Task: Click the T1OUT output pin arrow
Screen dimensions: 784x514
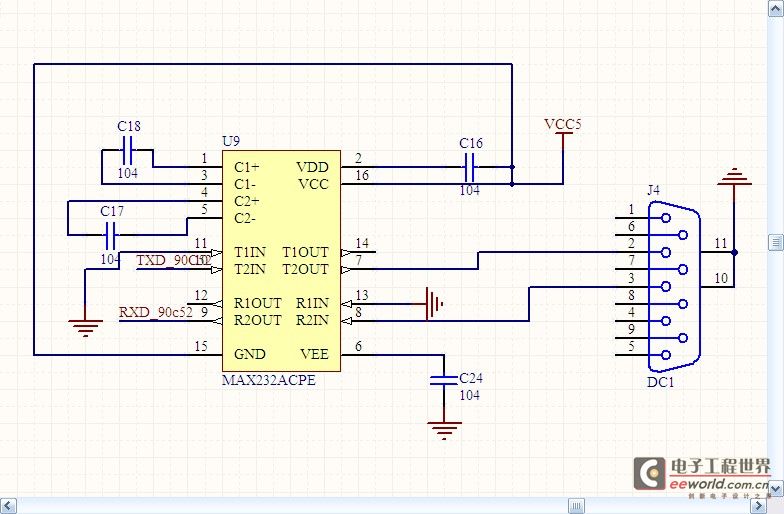Action: point(346,252)
